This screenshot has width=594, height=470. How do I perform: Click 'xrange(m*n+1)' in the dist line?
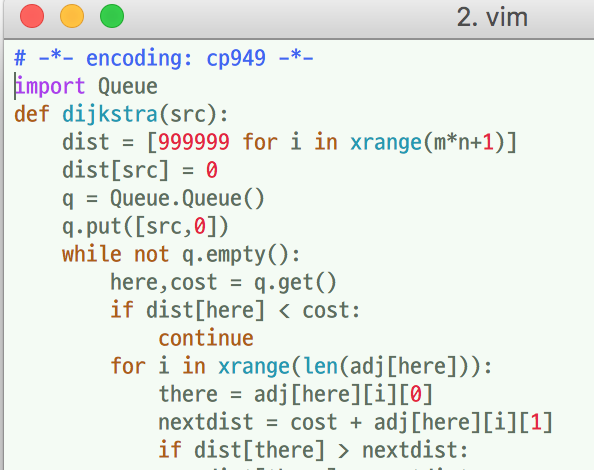tap(428, 143)
